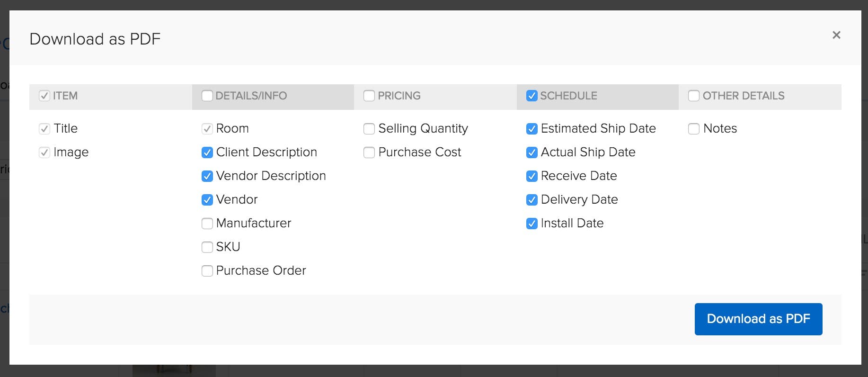Toggle the DETAILS/INFO column checkbox
868x377 pixels.
point(207,96)
